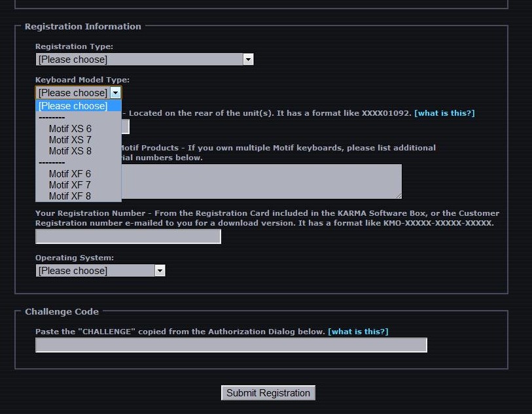Select highlighted [Please choose] list option

pos(78,106)
